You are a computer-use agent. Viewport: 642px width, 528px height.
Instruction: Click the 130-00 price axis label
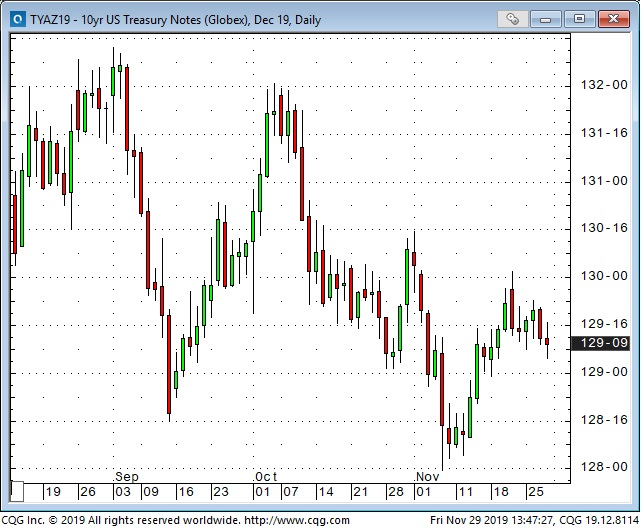[x=604, y=275]
